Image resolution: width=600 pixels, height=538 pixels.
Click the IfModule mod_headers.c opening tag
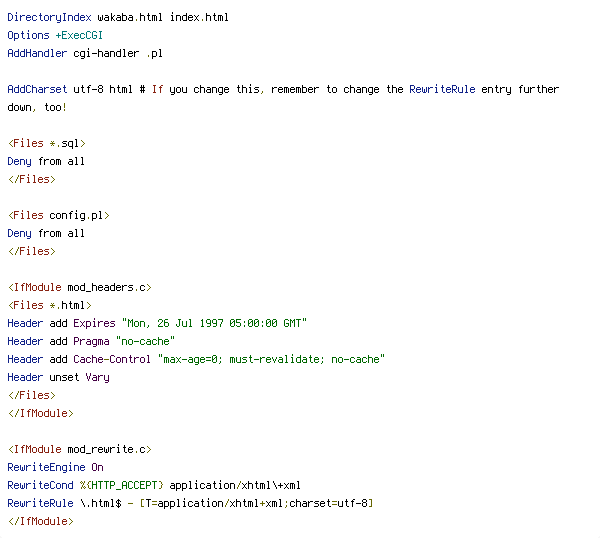click(79, 287)
